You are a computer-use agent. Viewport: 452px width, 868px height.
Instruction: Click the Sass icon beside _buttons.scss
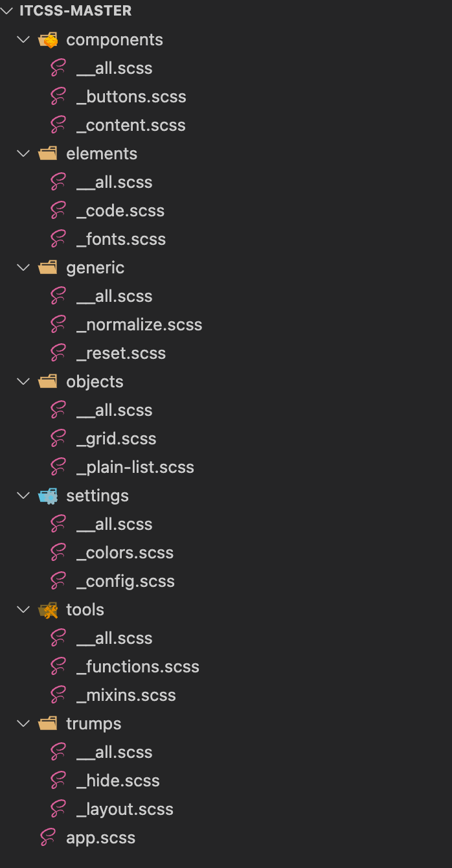click(58, 97)
